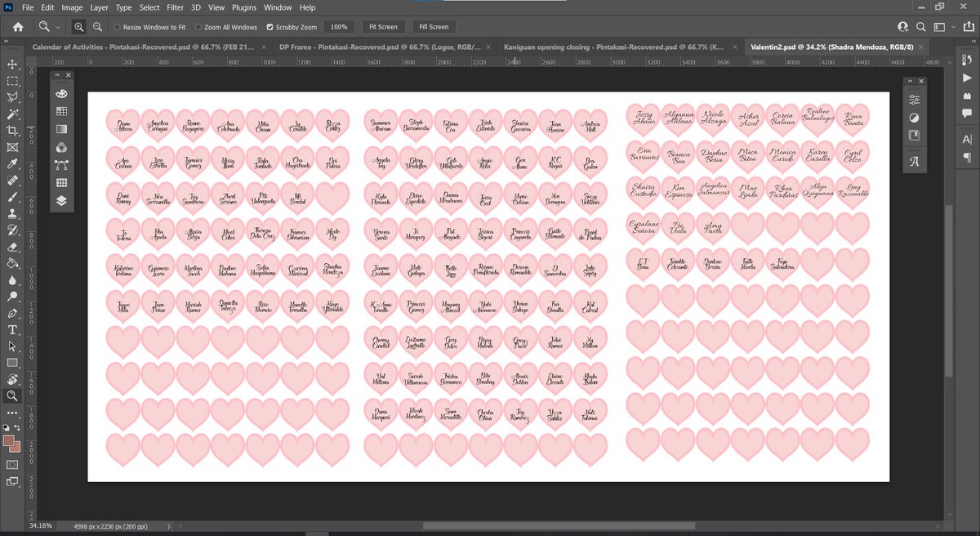This screenshot has height=536, width=980.
Task: Enable Resize Windows to Fit checkbox
Action: pos(118,27)
